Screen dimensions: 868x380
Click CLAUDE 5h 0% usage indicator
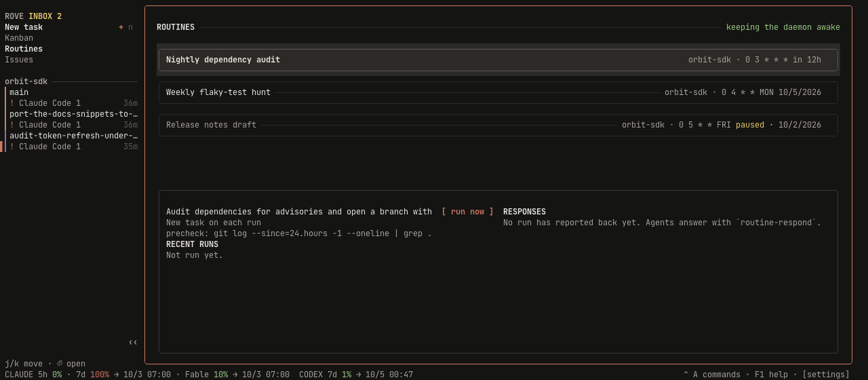click(x=33, y=375)
